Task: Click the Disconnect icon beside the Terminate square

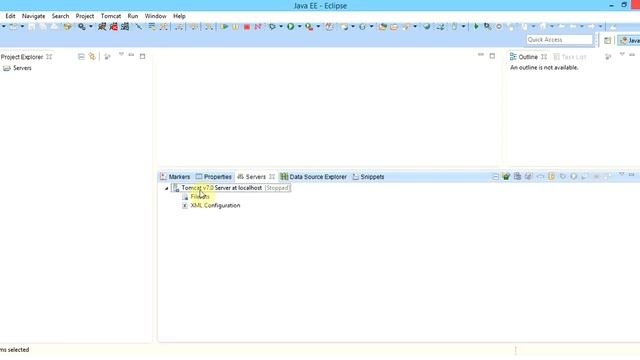Action: point(258,27)
